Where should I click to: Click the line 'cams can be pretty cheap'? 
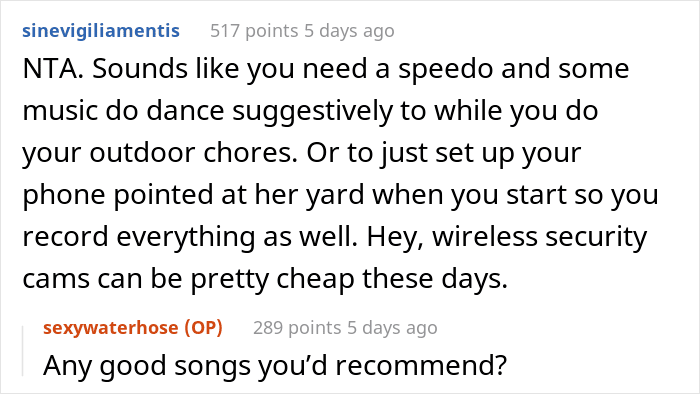pyautogui.click(x=265, y=279)
